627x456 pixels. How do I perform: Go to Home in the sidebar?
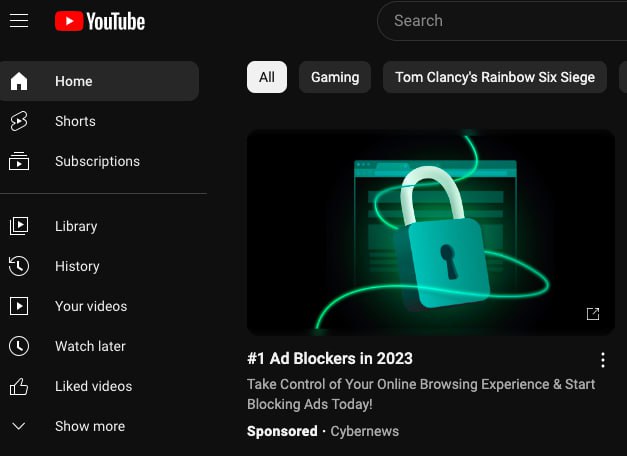pyautogui.click(x=99, y=81)
